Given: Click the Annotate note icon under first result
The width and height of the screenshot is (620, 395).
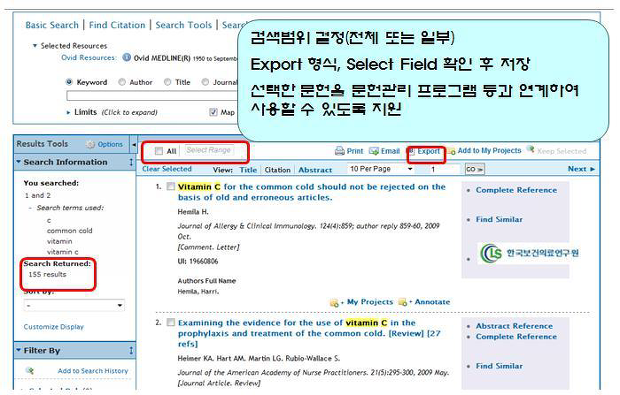Looking at the screenshot, I should click(403, 302).
